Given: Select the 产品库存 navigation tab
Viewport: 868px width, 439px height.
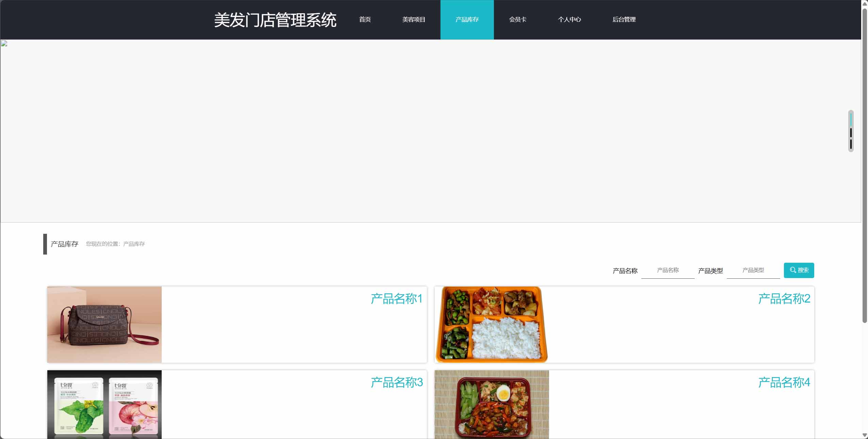Looking at the screenshot, I should point(467,20).
